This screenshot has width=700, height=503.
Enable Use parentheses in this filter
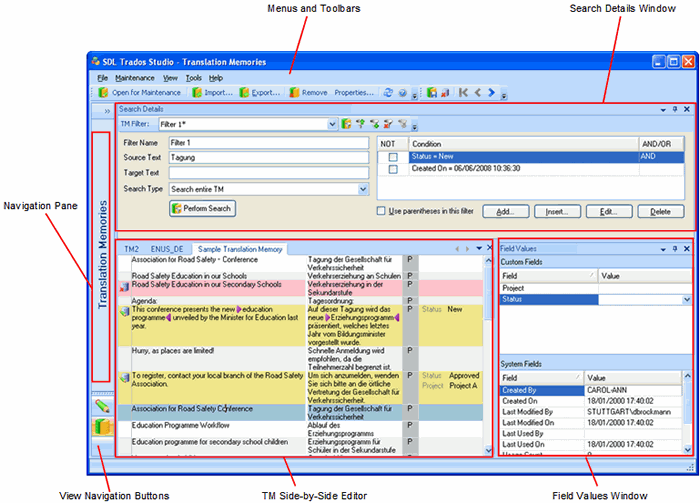point(381,211)
